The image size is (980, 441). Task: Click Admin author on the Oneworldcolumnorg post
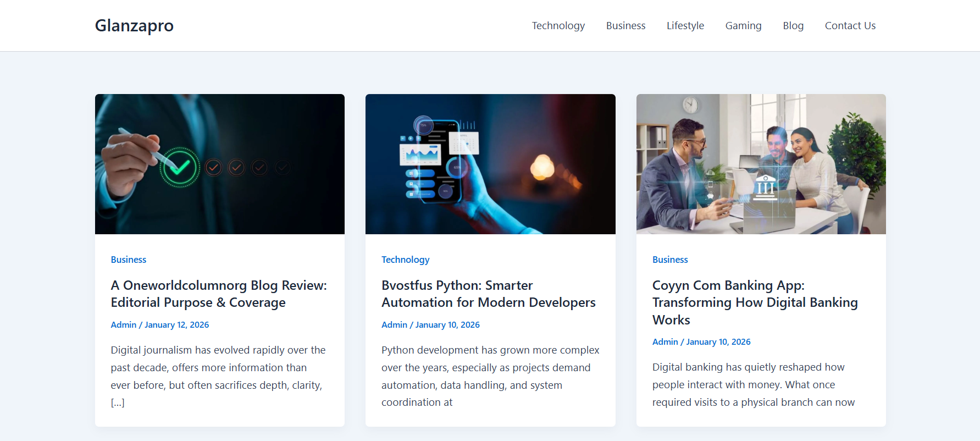click(123, 325)
